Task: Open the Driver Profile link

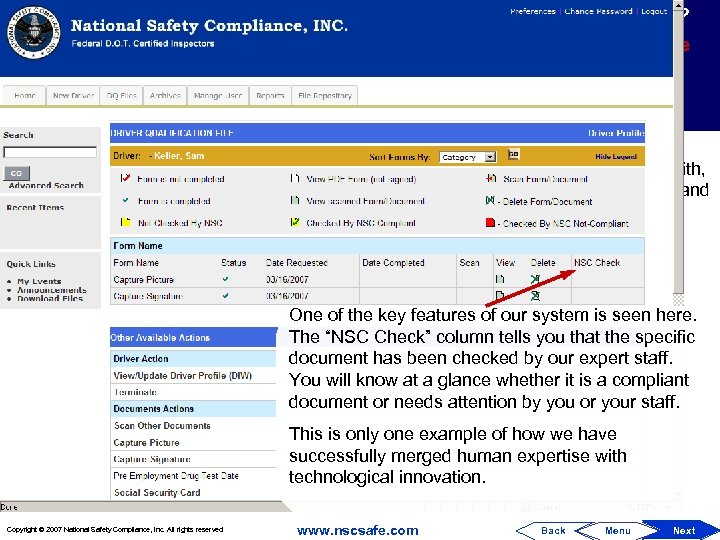Action: pyautogui.click(x=616, y=133)
